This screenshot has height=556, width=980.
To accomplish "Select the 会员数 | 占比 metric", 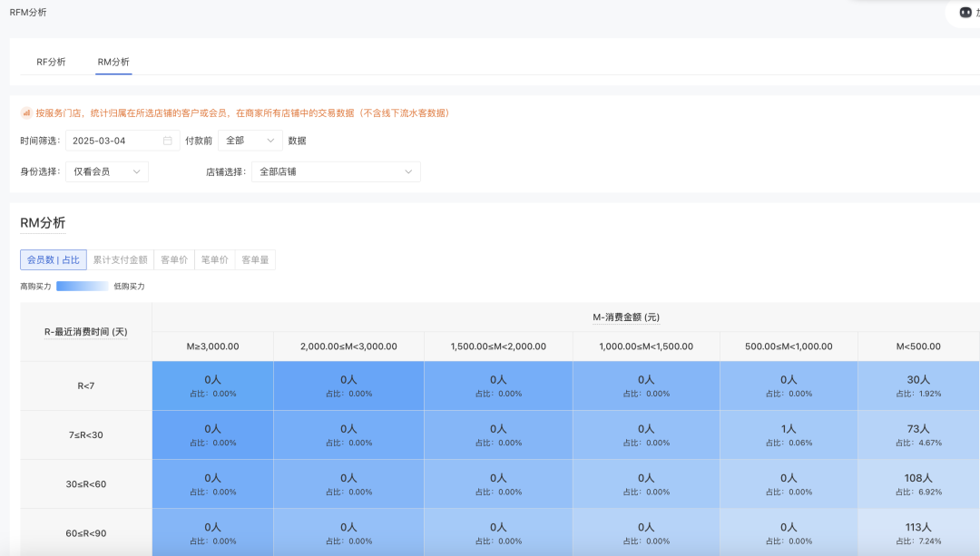I will point(54,260).
